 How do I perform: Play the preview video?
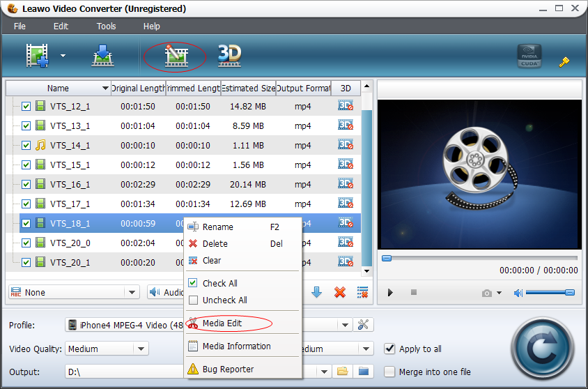click(x=390, y=292)
